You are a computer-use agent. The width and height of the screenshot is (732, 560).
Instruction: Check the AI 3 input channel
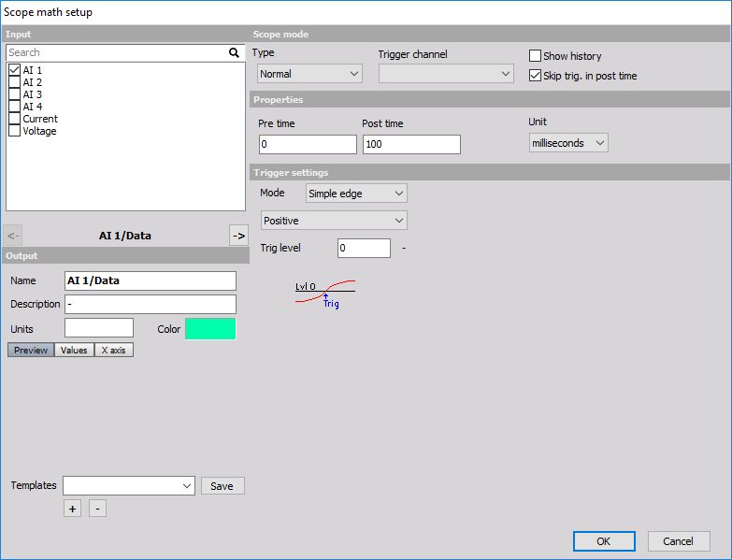(14, 94)
